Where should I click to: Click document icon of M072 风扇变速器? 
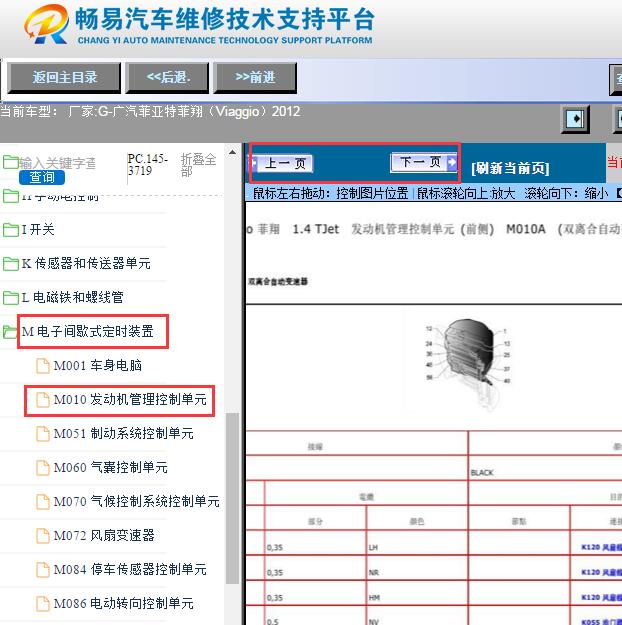(43, 536)
